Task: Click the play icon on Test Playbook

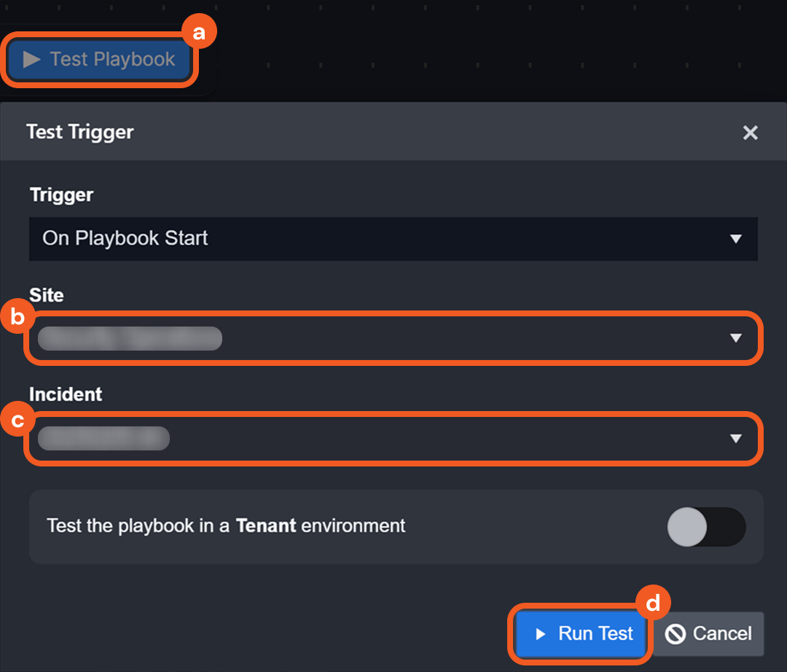Action: tap(31, 60)
